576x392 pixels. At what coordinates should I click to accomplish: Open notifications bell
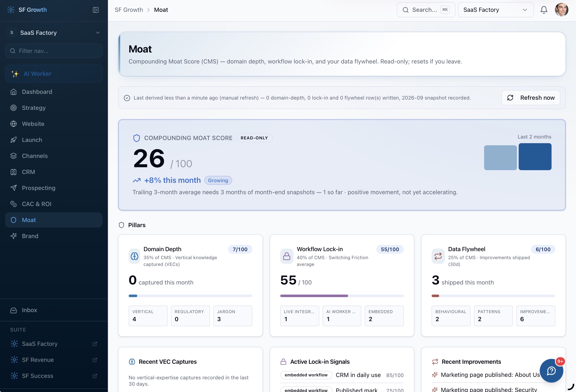tap(544, 10)
